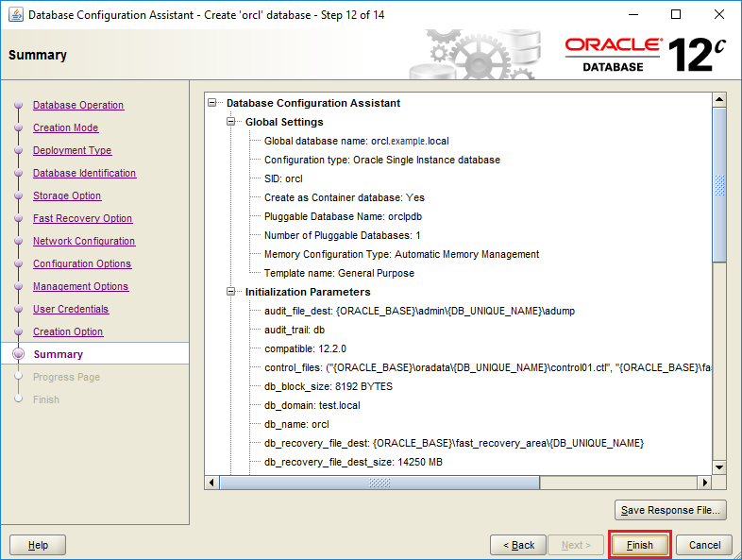Maximize the Database Configuration Assistant window
Screen dimensions: 742x560
click(x=676, y=15)
